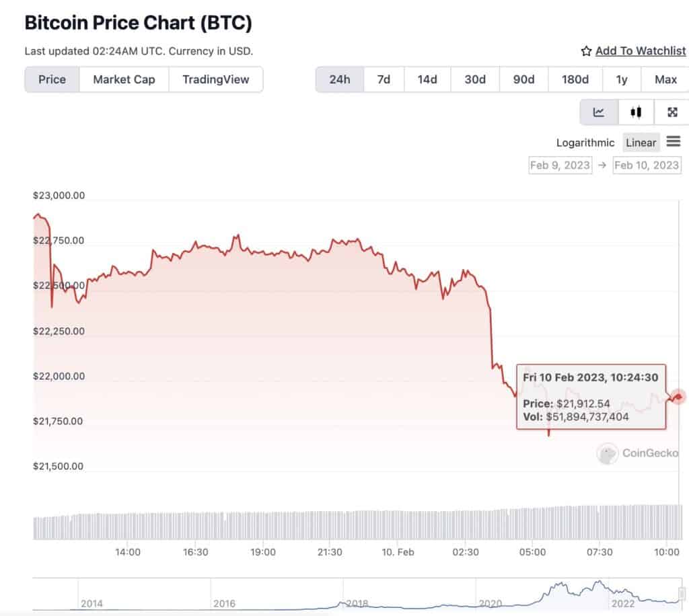Toggle Linear scale option
689x616 pixels.
tap(641, 143)
